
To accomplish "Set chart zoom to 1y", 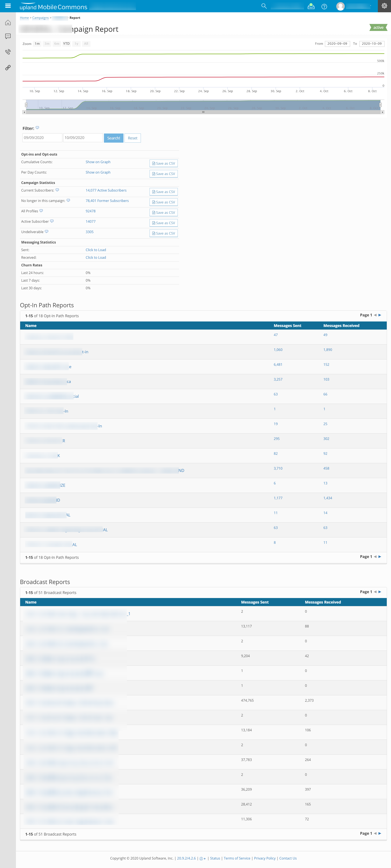I will pos(76,44).
